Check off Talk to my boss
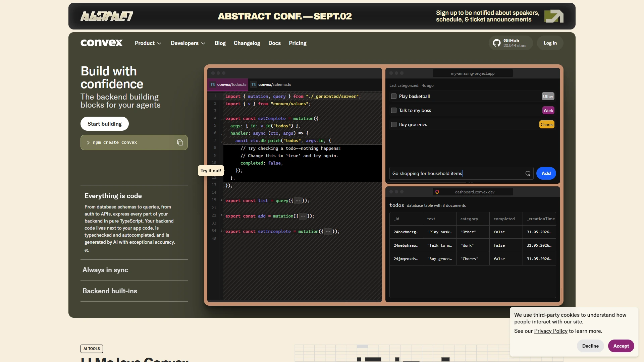The width and height of the screenshot is (644, 362). [394, 110]
